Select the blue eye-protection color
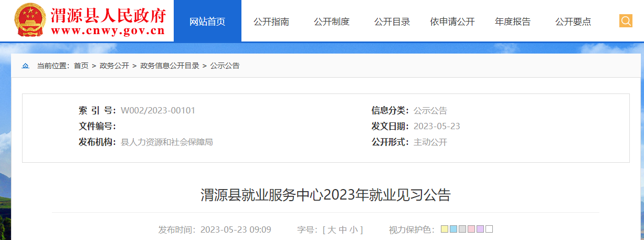644x240 pixels. [x=453, y=229]
